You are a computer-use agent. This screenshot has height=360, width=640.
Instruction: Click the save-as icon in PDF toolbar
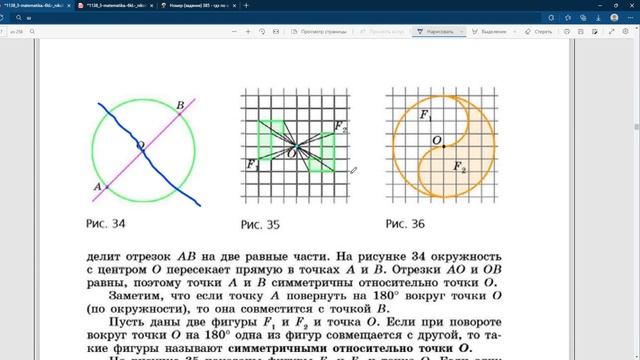(595, 31)
